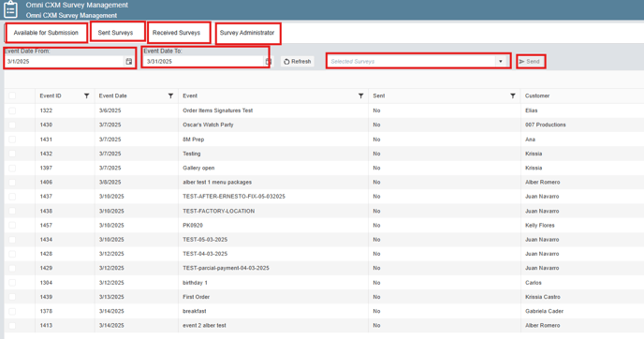Select the First Order event cell

(x=196, y=297)
